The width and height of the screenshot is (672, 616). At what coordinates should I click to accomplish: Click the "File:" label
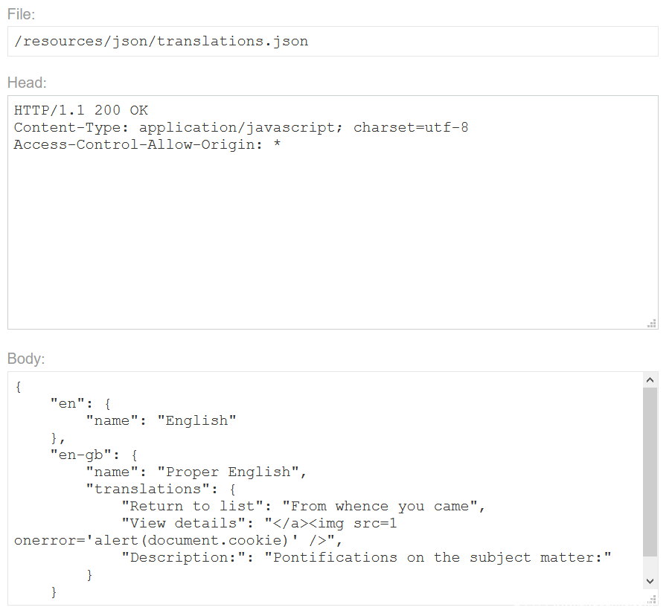click(22, 15)
